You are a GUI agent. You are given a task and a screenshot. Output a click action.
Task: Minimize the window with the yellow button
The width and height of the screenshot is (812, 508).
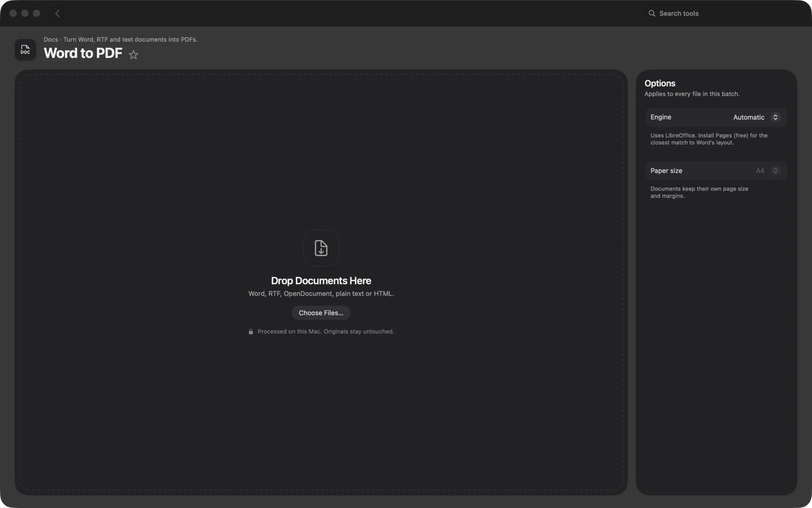tap(25, 13)
